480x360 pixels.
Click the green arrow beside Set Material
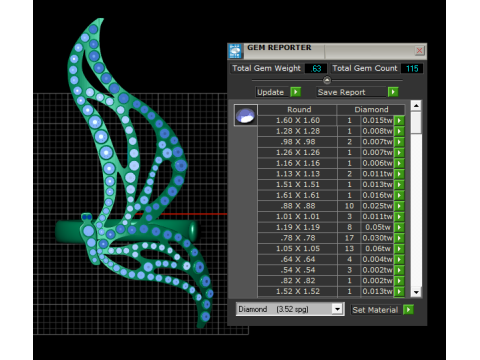click(408, 310)
